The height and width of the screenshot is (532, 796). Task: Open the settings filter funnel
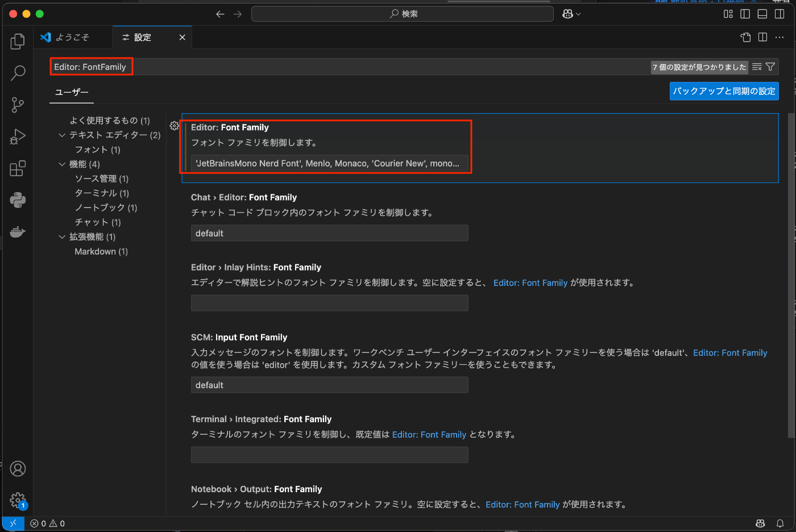click(x=770, y=67)
